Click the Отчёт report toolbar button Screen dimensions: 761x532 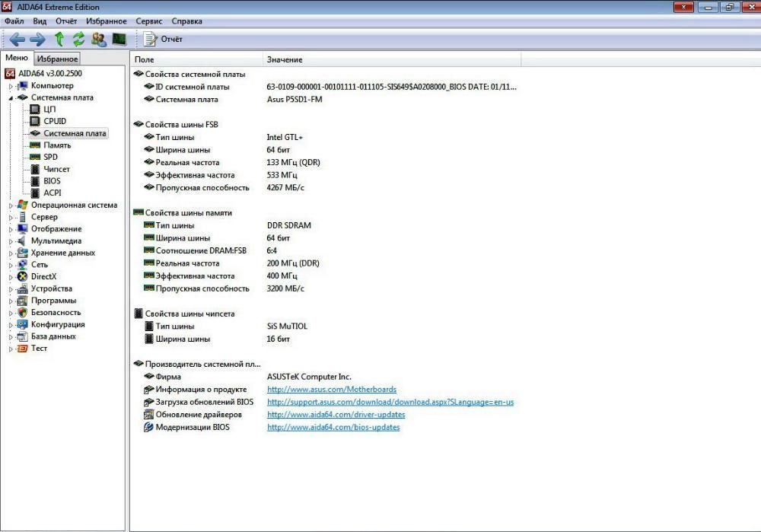(x=163, y=40)
